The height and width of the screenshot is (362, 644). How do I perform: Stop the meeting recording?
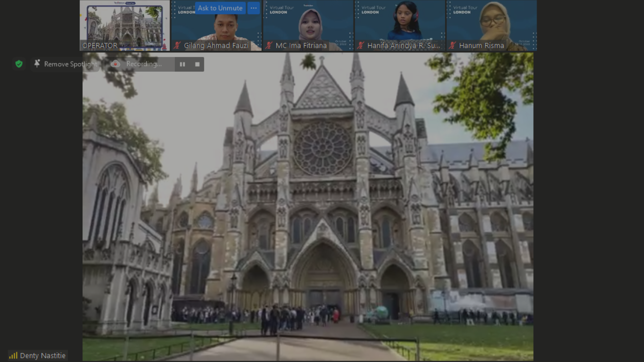(197, 64)
